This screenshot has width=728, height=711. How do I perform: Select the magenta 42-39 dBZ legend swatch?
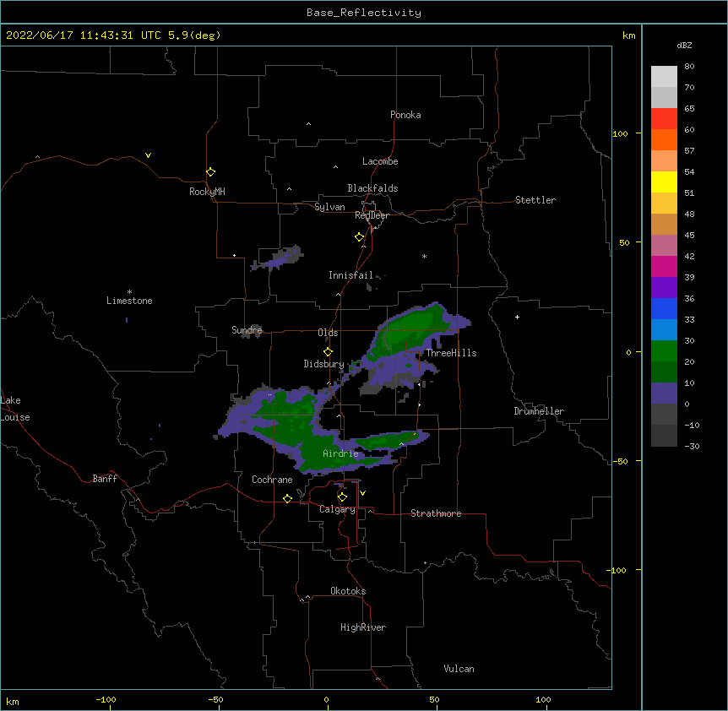coord(664,266)
